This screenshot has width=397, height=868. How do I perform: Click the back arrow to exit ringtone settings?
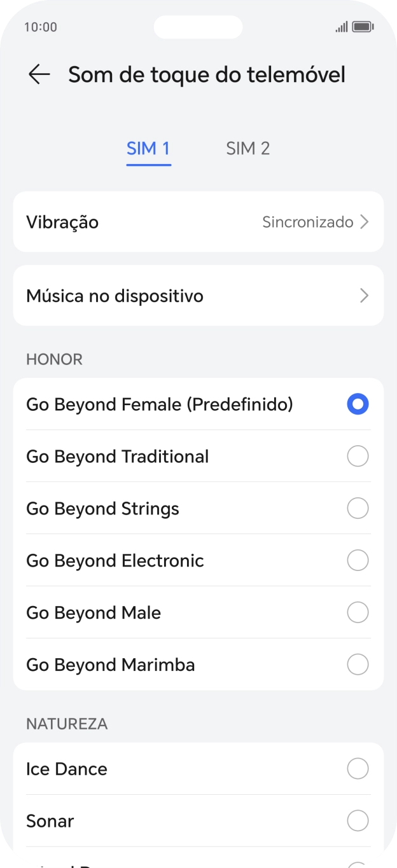[39, 74]
